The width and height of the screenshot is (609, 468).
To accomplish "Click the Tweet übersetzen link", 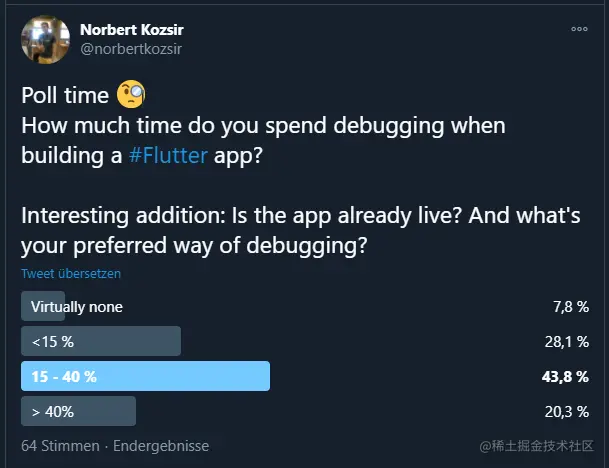I will click(71, 272).
